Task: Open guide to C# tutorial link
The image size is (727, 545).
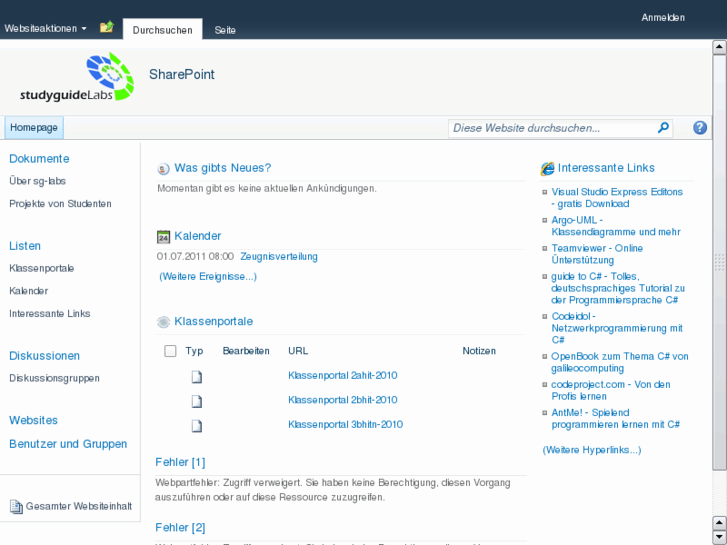Action: click(618, 288)
